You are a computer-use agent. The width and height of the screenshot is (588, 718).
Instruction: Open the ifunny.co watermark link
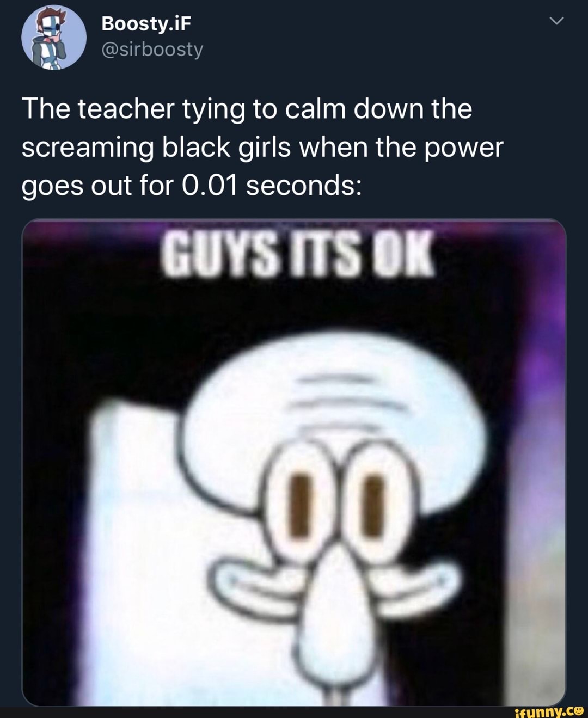pos(549,711)
